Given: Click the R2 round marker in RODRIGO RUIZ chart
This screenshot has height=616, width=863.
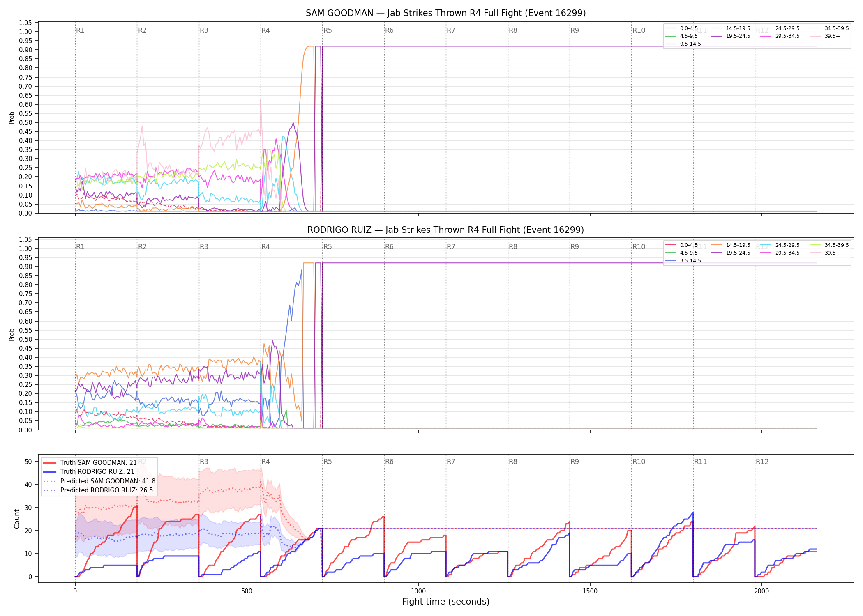Looking at the screenshot, I should click(x=142, y=247).
